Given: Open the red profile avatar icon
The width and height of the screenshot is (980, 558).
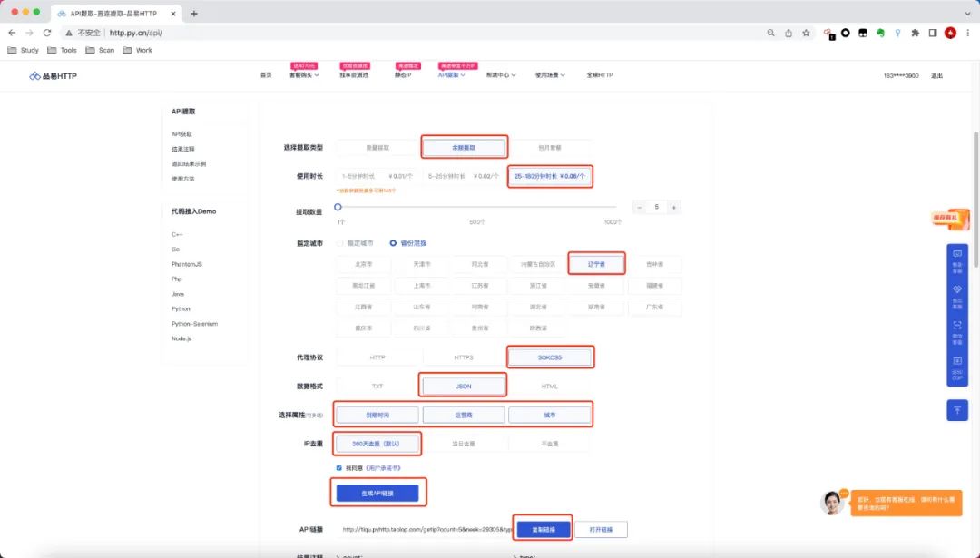Looking at the screenshot, I should (950, 33).
